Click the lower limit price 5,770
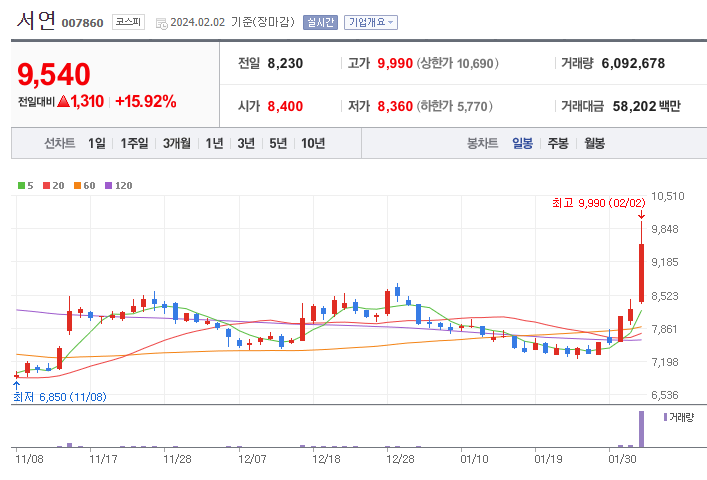The height and width of the screenshot is (480, 707). [x=473, y=106]
